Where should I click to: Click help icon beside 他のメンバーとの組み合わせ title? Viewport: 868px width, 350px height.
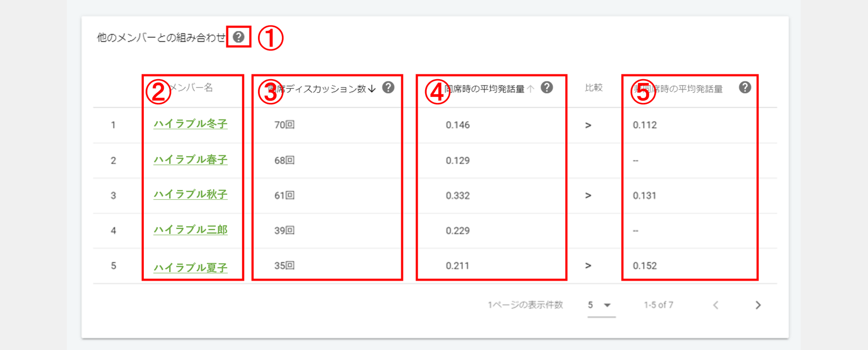point(239,37)
